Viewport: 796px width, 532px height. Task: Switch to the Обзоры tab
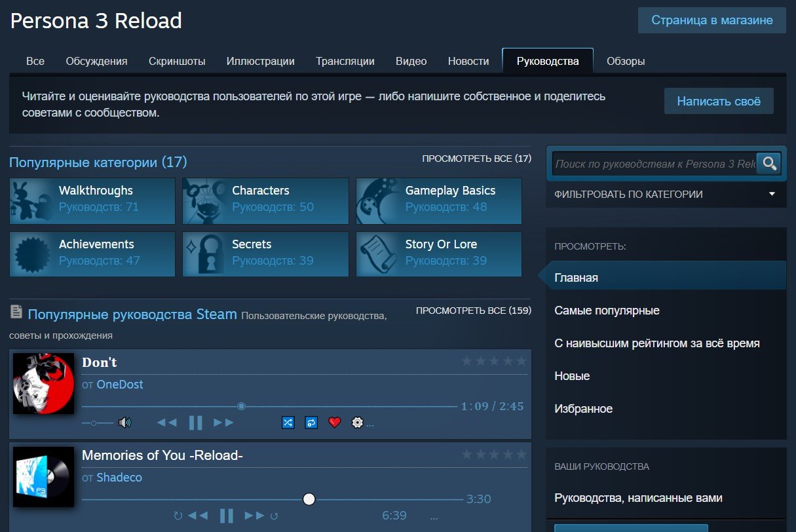click(625, 61)
